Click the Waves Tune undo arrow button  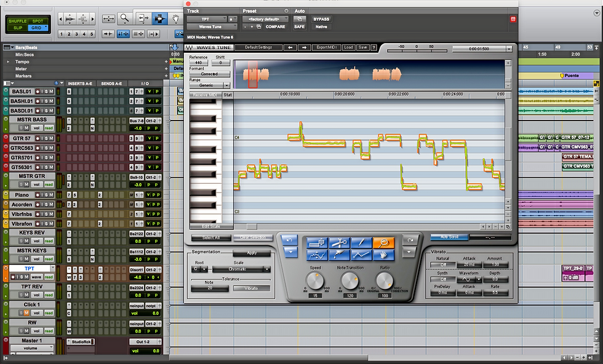(290, 240)
